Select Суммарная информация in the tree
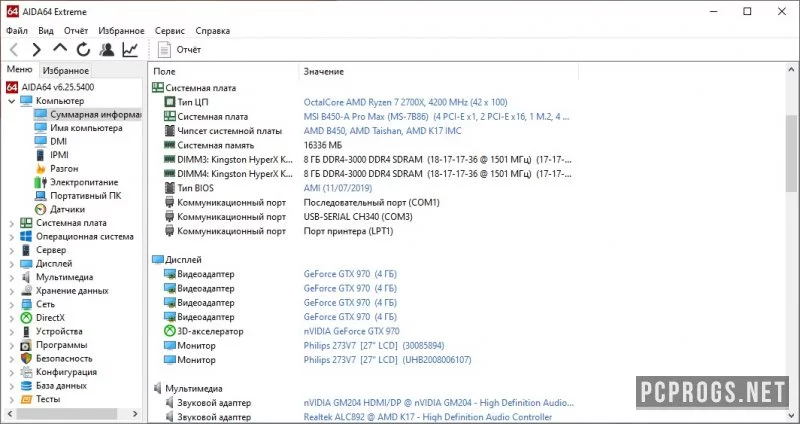The width and height of the screenshot is (800, 424). tap(95, 114)
